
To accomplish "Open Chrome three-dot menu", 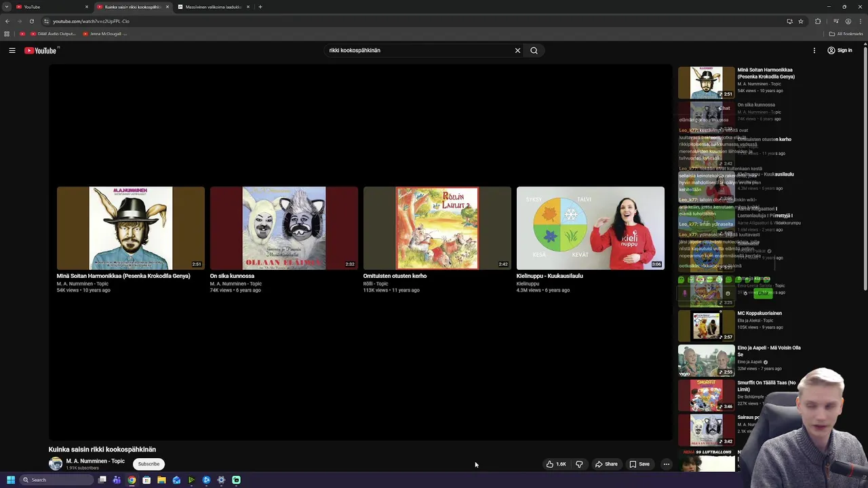I will (x=861, y=21).
